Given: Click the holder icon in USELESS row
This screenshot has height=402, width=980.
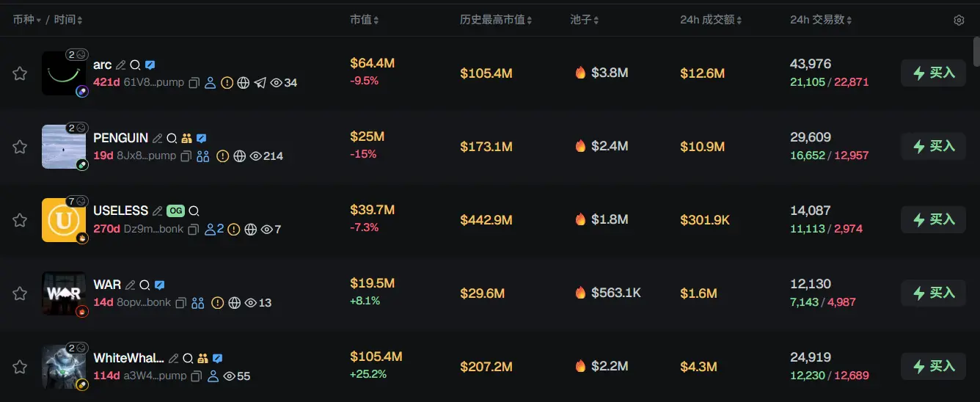Looking at the screenshot, I should tap(211, 230).
